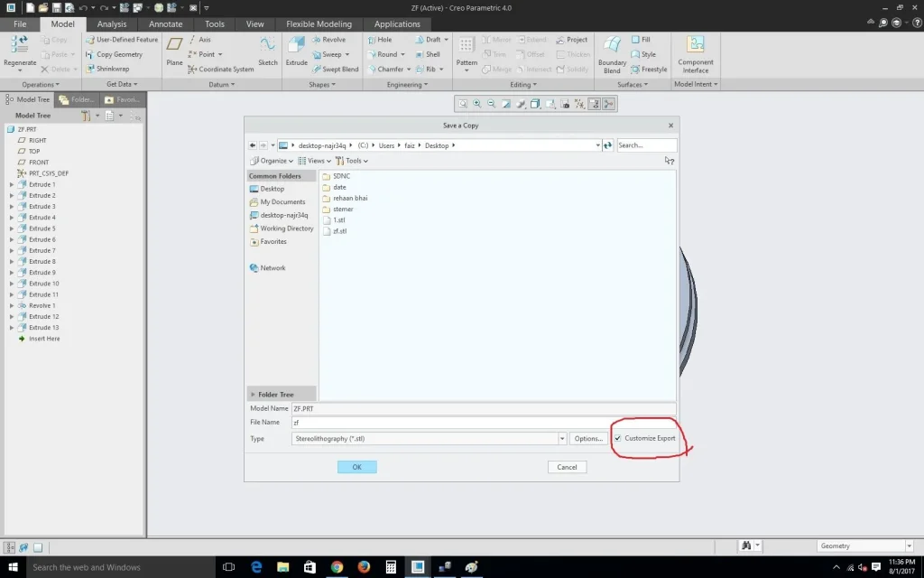
Task: Click the context help cursor icon in dialog
Action: (669, 161)
